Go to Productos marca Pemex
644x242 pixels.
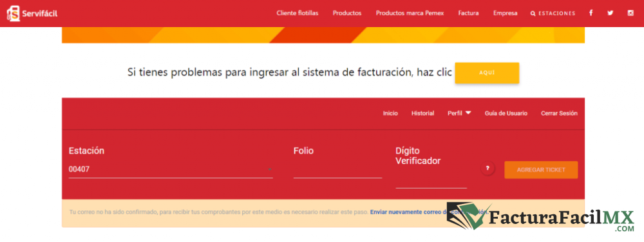point(410,13)
